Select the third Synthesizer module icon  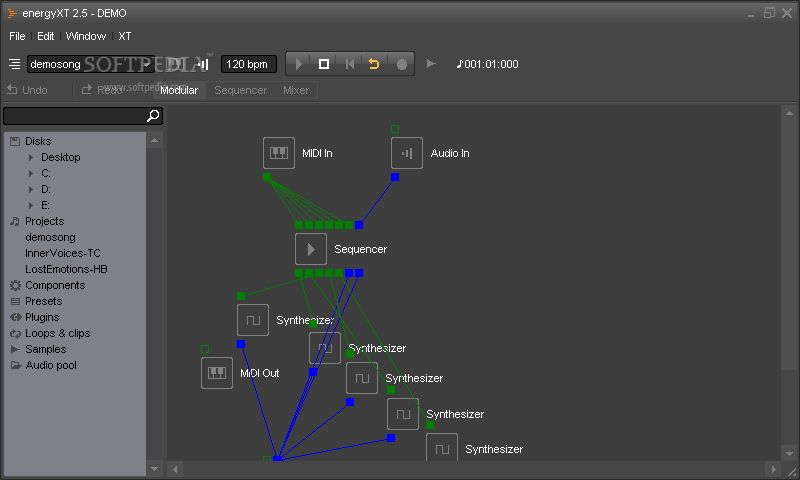click(x=362, y=378)
